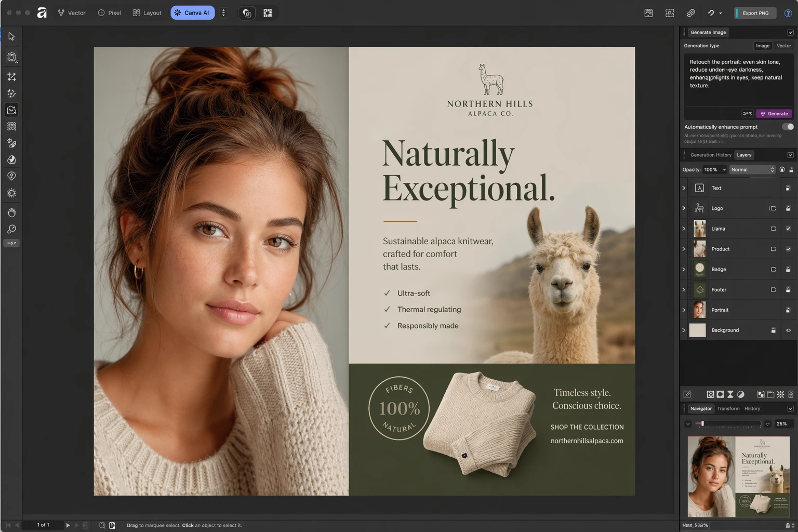Select the Move tool arrow
Image resolution: width=798 pixels, height=532 pixels.
click(11, 37)
